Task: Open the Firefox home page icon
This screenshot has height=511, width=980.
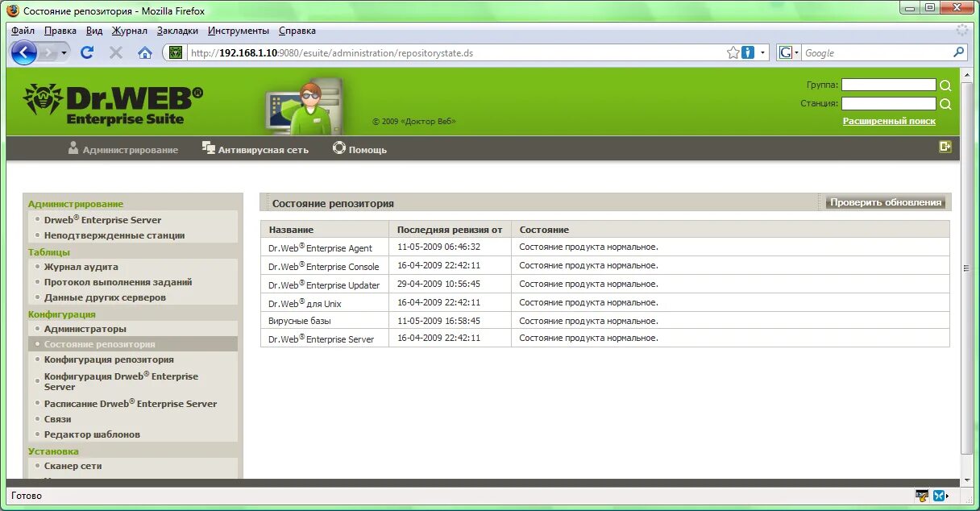Action: [145, 52]
